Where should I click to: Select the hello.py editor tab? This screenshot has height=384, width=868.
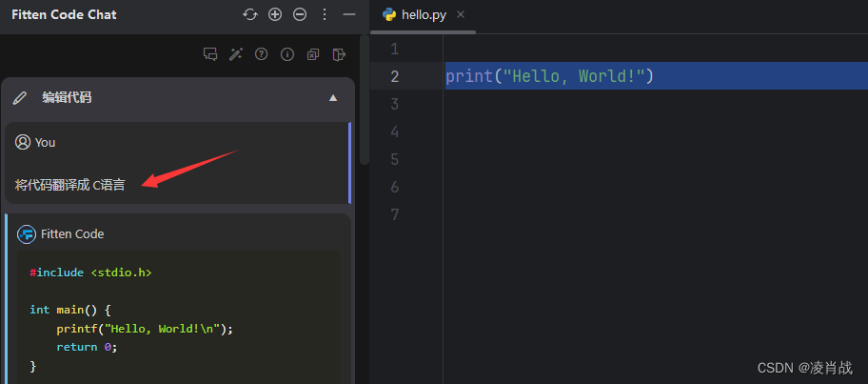click(423, 15)
